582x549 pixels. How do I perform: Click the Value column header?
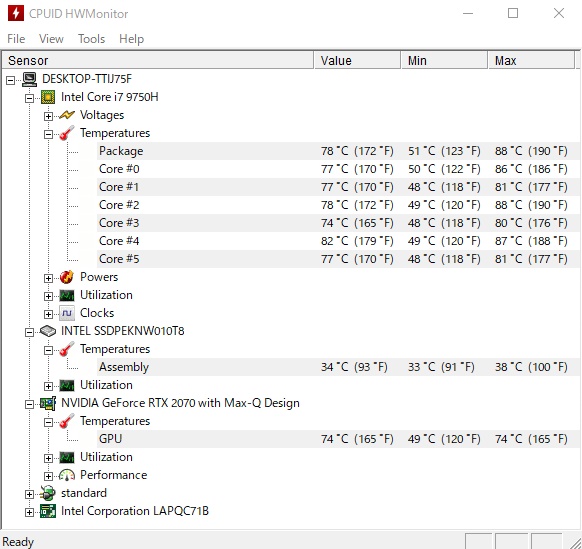pyautogui.click(x=358, y=61)
